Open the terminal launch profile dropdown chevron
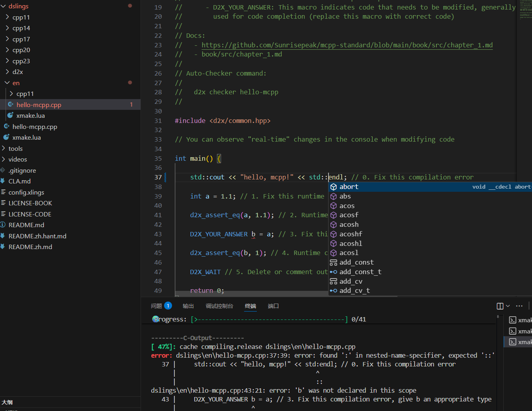The width and height of the screenshot is (532, 411). (x=508, y=306)
